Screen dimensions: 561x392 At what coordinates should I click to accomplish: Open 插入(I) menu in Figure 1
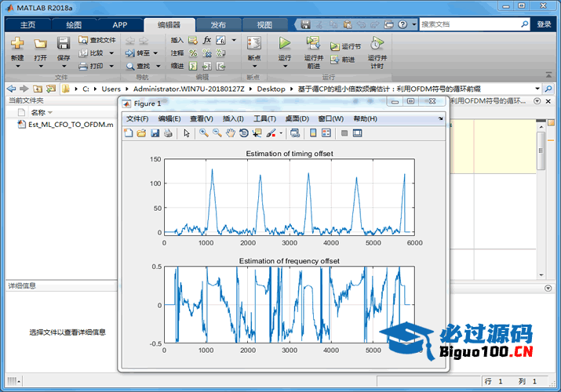233,118
